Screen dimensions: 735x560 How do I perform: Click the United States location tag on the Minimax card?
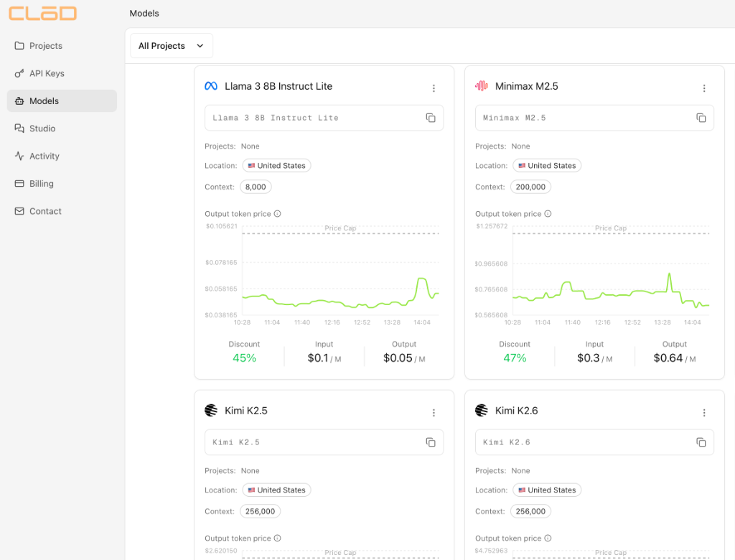pos(547,166)
